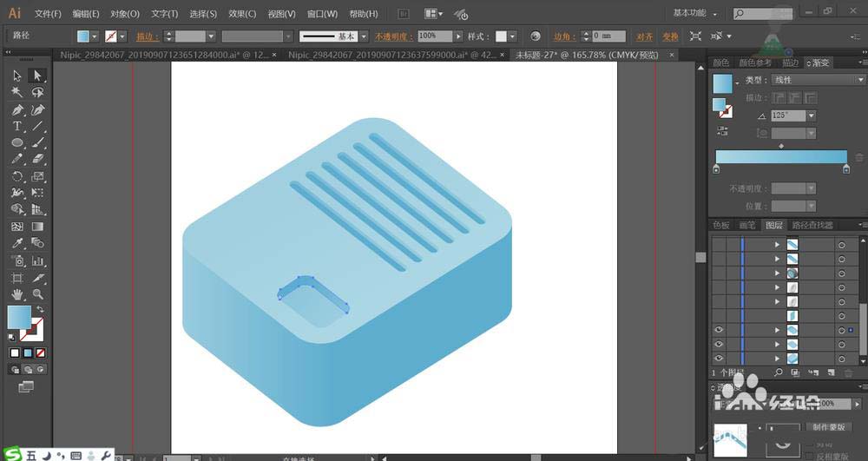
Task: Open the fill color dropdown in control bar
Action: point(95,36)
